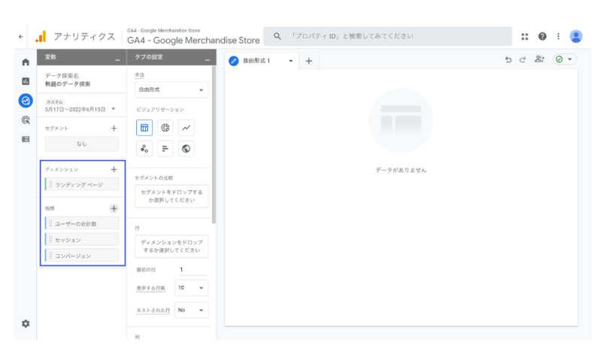Add a new exploration tab
The width and height of the screenshot is (606, 364).
(x=308, y=61)
